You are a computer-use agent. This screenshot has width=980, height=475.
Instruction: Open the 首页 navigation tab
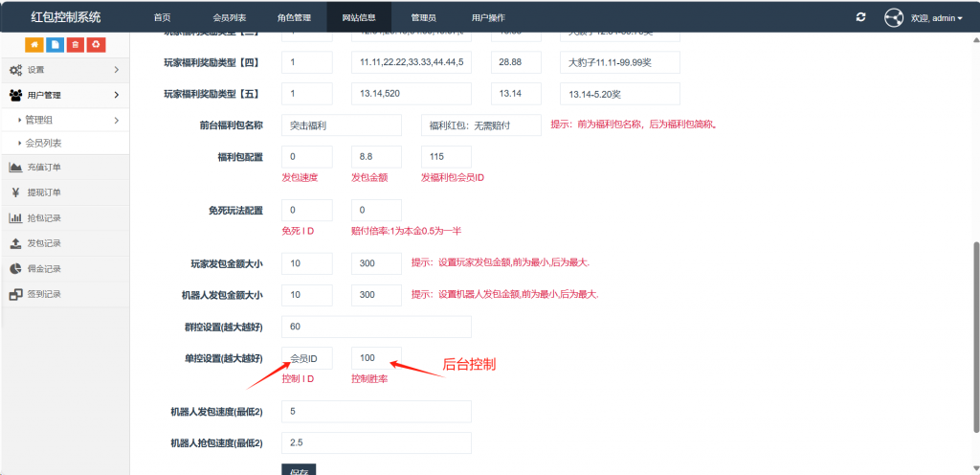[162, 17]
